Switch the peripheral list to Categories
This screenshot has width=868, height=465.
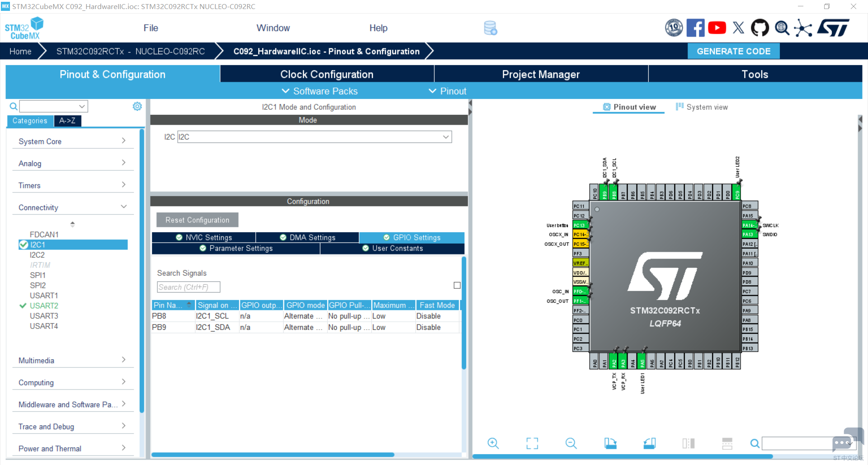click(30, 121)
